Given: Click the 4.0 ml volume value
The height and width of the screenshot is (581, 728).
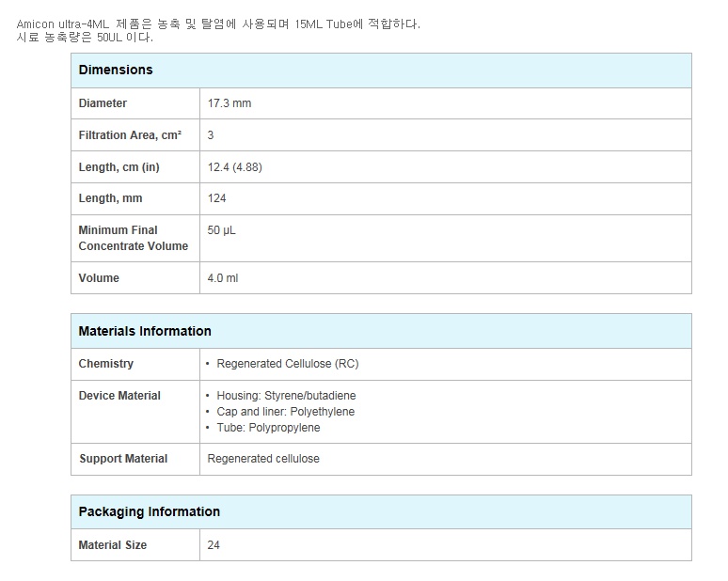Looking at the screenshot, I should [x=223, y=278].
